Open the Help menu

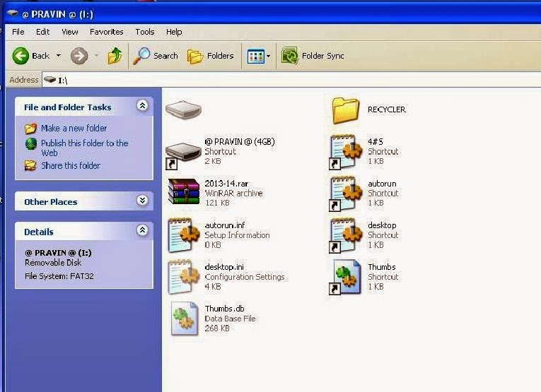click(x=174, y=32)
